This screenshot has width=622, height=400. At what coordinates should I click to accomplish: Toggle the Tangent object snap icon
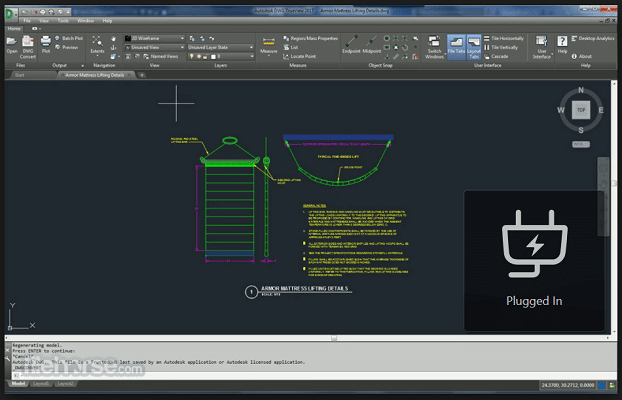[405, 48]
